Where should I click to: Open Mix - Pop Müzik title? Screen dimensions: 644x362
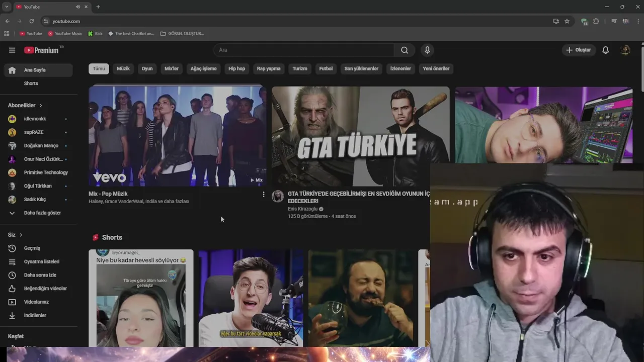point(108,194)
